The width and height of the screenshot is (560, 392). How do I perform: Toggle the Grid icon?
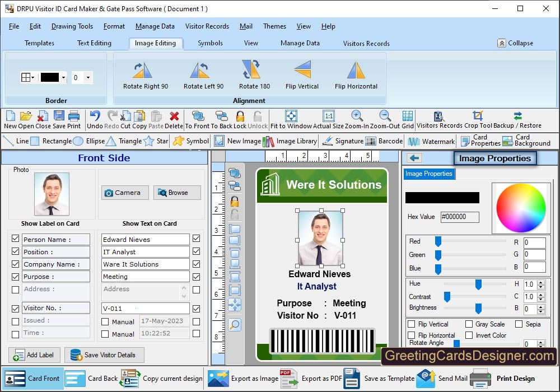[x=408, y=116]
